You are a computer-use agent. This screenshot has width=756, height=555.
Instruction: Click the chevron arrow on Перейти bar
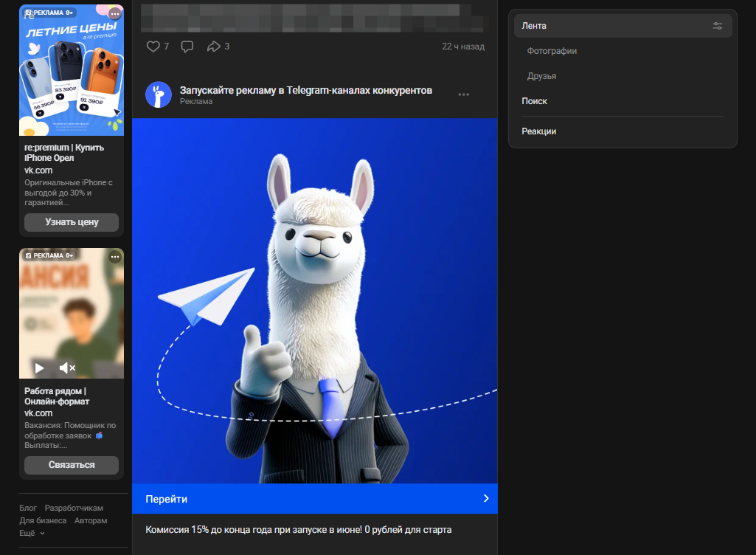486,498
